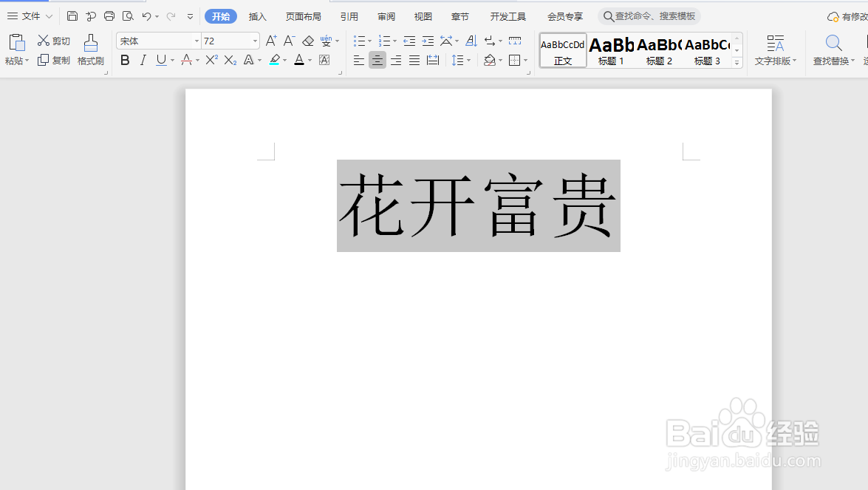Open borders dropdown arrow
This screenshot has width=868, height=490.
click(525, 60)
